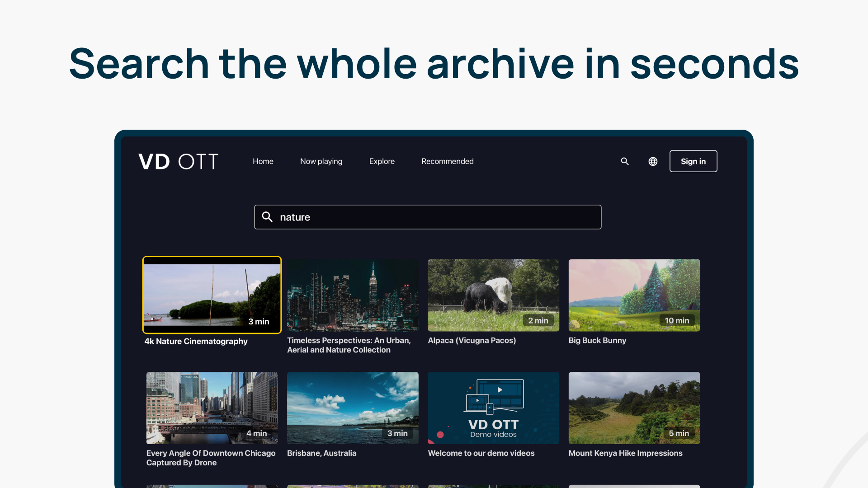Click the magnifier icon inside the search box
The height and width of the screenshot is (488, 868).
(267, 217)
